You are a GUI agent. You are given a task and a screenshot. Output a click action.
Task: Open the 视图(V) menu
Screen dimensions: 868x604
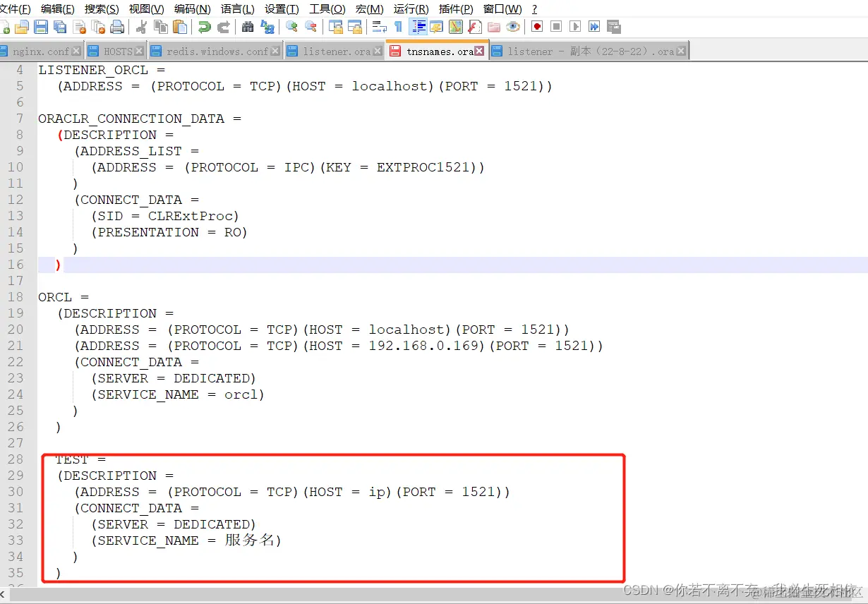coord(146,8)
